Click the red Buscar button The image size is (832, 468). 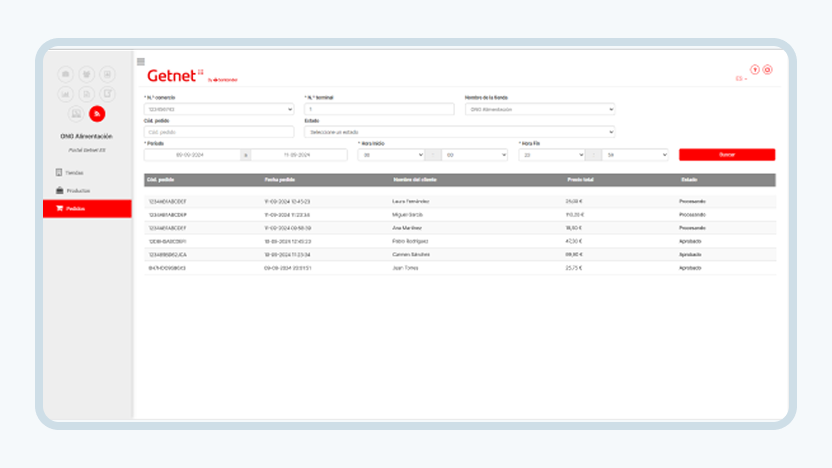(727, 154)
